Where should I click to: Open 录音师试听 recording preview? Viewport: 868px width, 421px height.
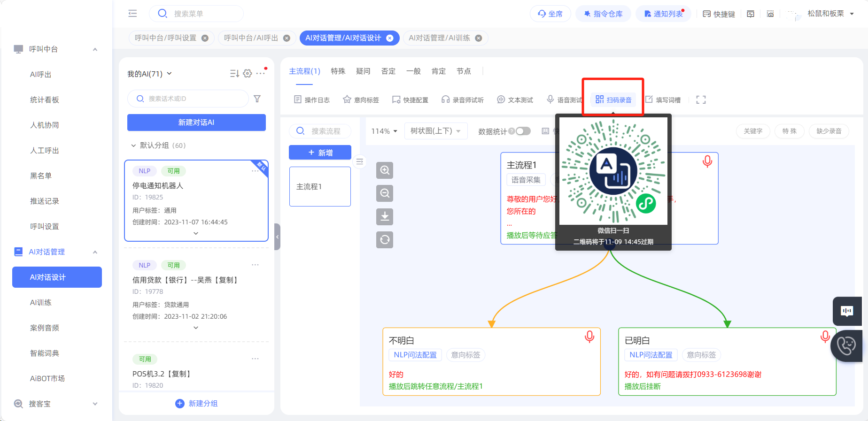463,100
